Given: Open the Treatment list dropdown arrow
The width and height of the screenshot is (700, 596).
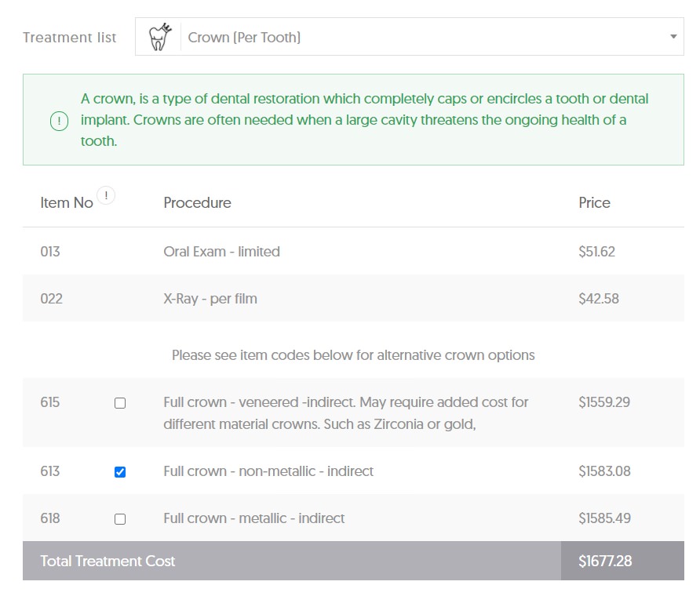Looking at the screenshot, I should click(x=673, y=37).
